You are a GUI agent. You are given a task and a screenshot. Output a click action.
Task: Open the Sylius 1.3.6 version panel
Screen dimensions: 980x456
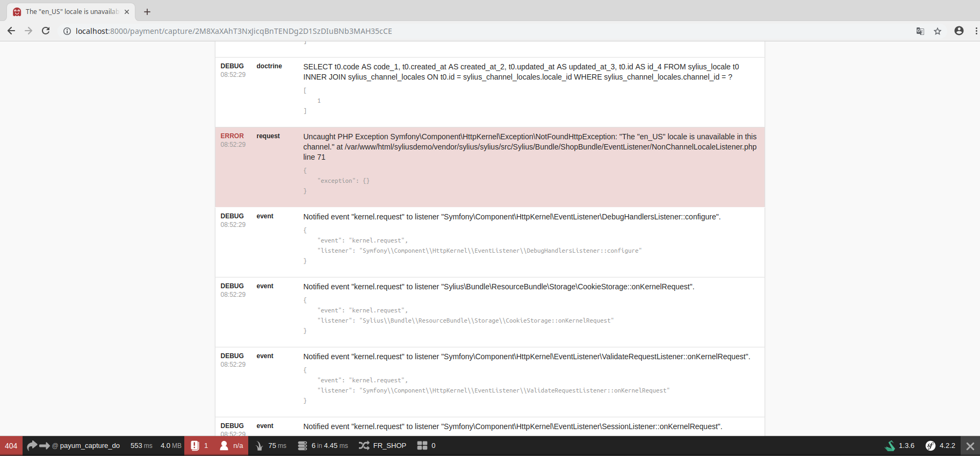pos(899,446)
